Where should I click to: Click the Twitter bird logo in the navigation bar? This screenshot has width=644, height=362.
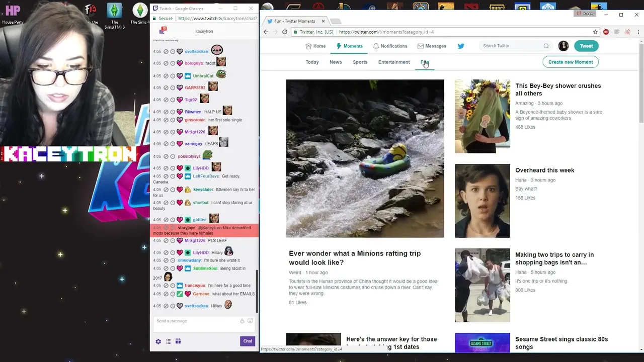461,46
